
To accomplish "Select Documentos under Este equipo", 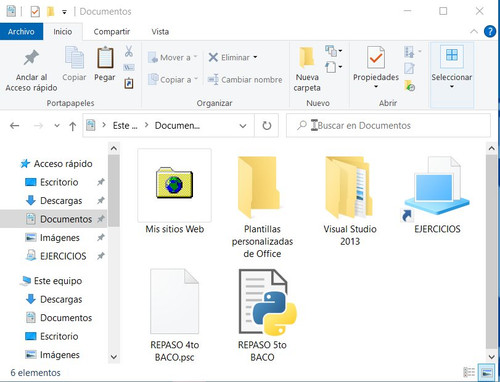I will tap(66, 318).
